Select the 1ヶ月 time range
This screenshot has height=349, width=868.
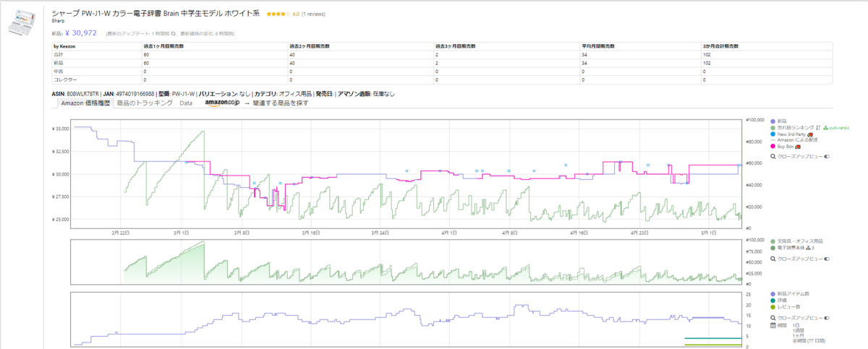click(x=798, y=335)
